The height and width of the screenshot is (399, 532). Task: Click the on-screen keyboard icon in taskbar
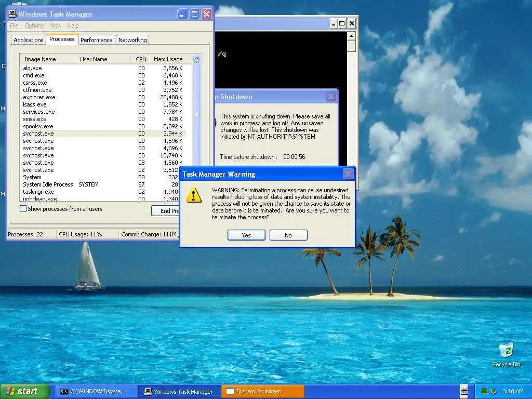point(464,391)
